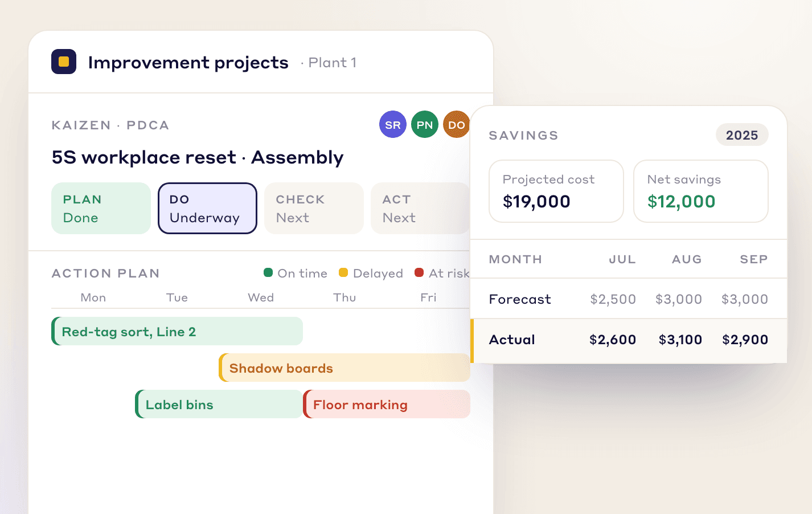Click the red At risk legend dot
The height and width of the screenshot is (514, 812).
419,272
